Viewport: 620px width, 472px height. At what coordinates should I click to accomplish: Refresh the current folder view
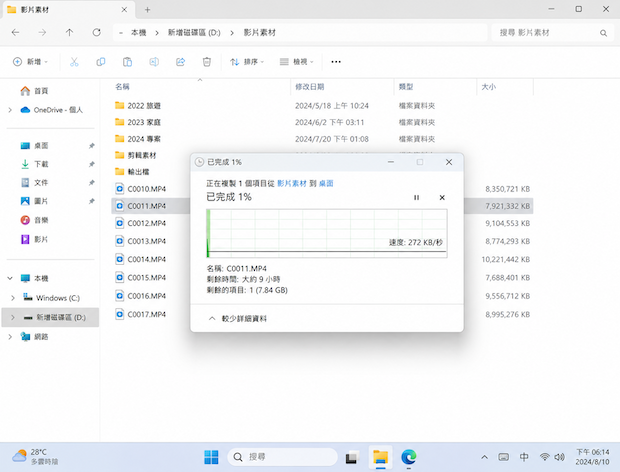point(96,32)
